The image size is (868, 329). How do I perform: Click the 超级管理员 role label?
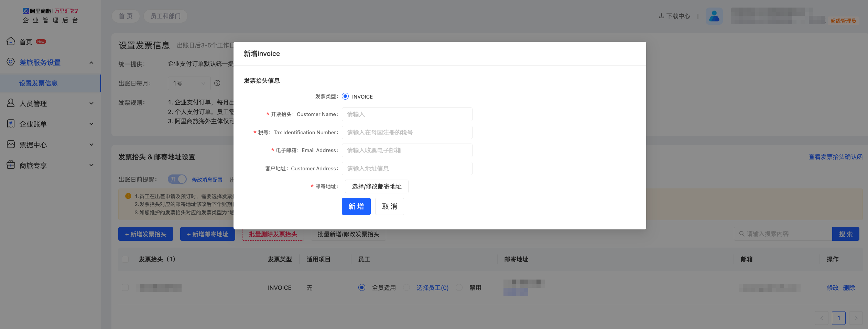[843, 21]
